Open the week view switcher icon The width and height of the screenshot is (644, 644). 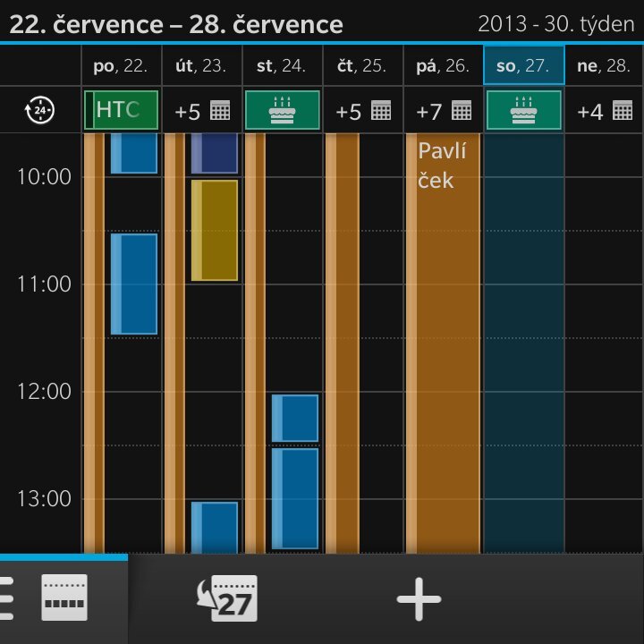pyautogui.click(x=64, y=597)
